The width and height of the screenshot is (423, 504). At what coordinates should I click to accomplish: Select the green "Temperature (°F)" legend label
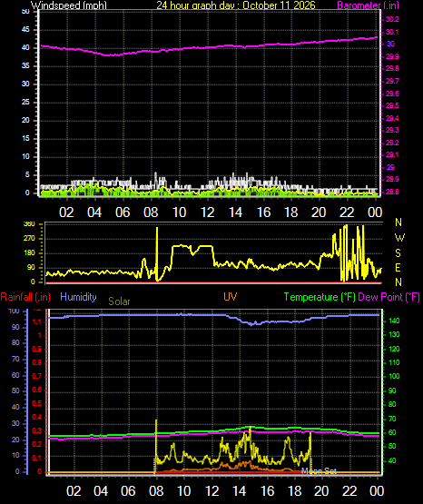point(320,297)
